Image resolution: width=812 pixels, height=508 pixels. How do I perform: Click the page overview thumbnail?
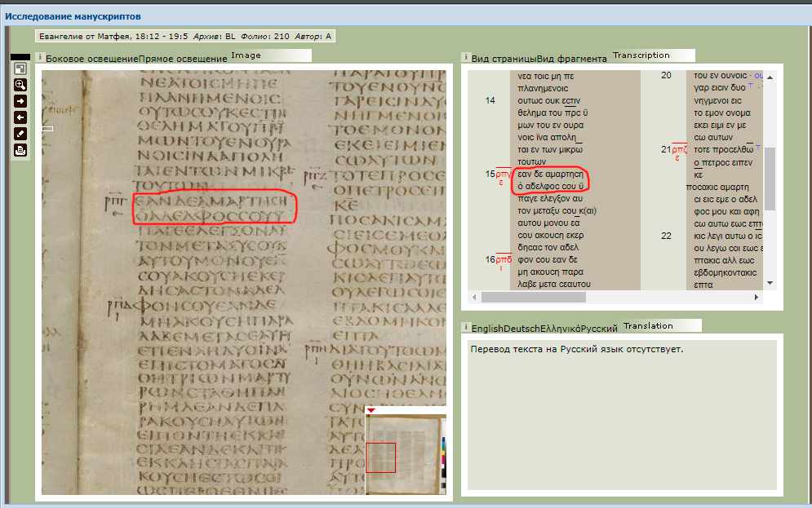pos(406,454)
